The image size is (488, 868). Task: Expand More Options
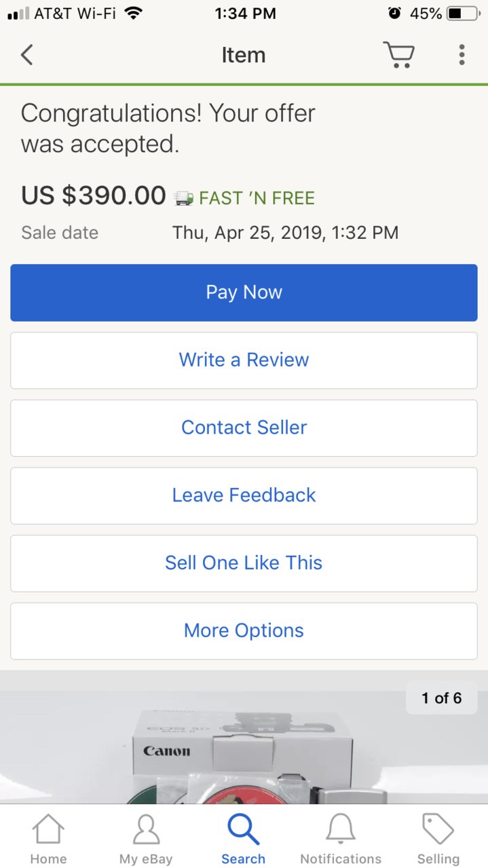pyautogui.click(x=244, y=631)
